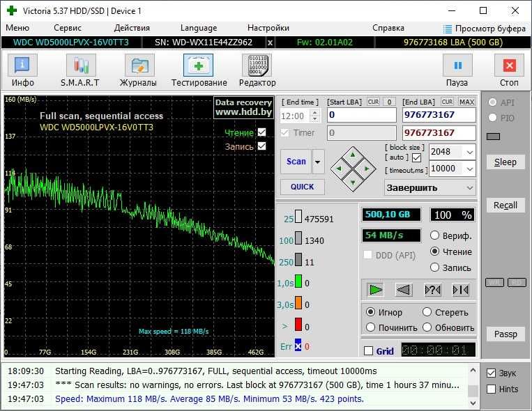Expand the block size 2048 dropdown

pyautogui.click(x=469, y=152)
